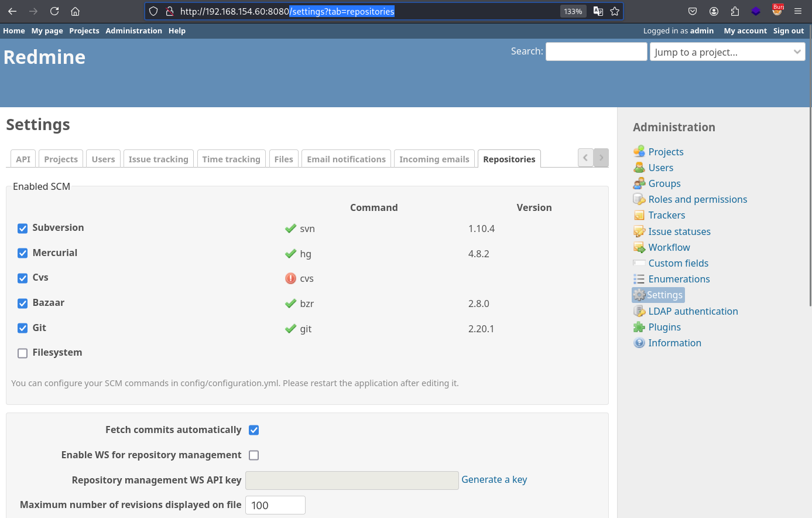The width and height of the screenshot is (812, 518).
Task: Open My page in top menu
Action: 47,30
